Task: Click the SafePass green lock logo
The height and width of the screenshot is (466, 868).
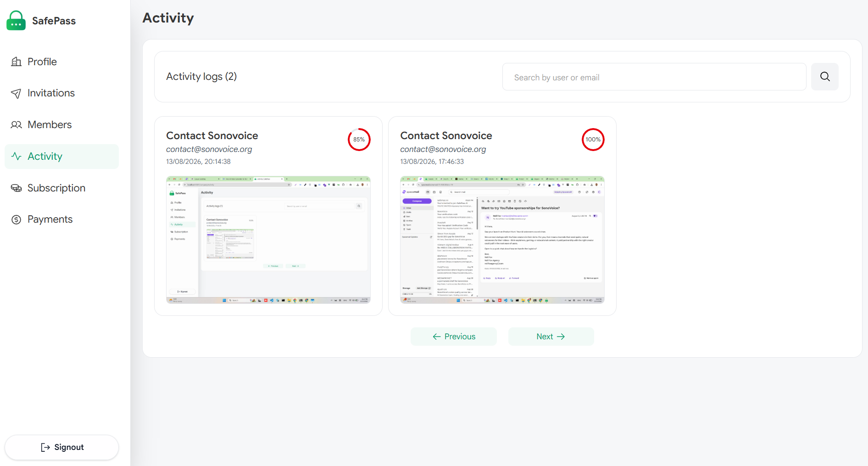Action: pos(16,21)
